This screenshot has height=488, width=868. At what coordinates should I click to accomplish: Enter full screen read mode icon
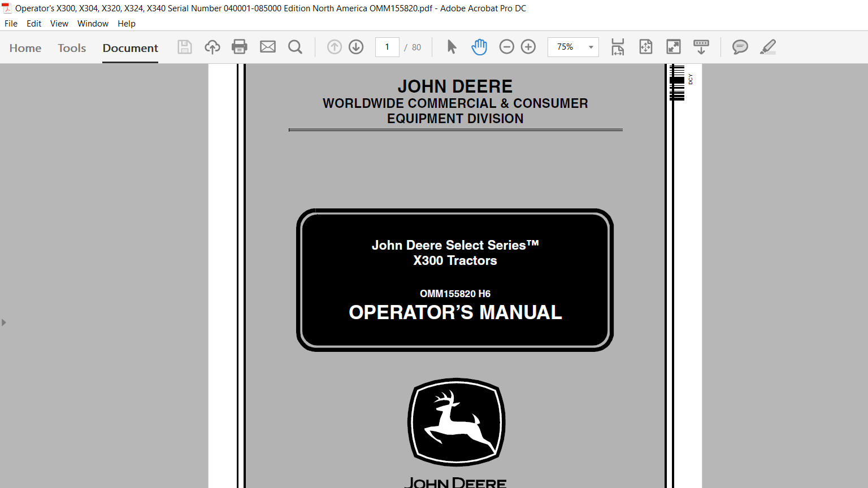click(674, 47)
